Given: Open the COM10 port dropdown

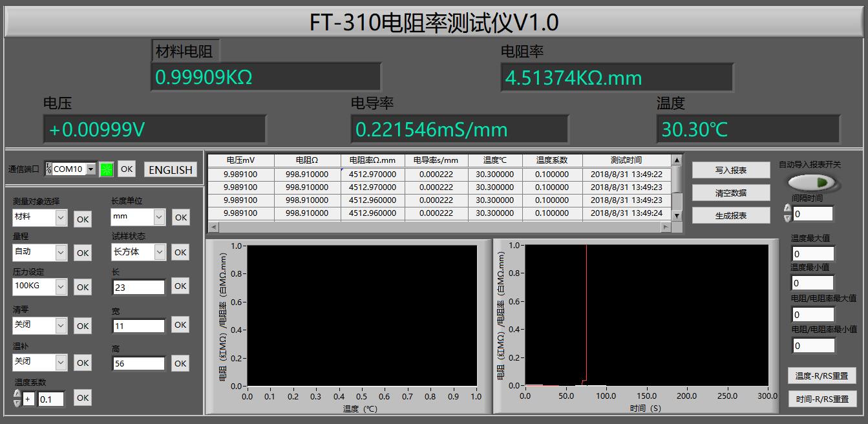Looking at the screenshot, I should (90, 169).
